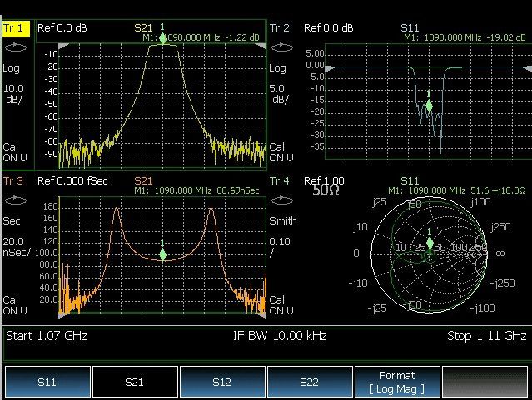Click Cal ON U status in Tr 3

(15, 305)
